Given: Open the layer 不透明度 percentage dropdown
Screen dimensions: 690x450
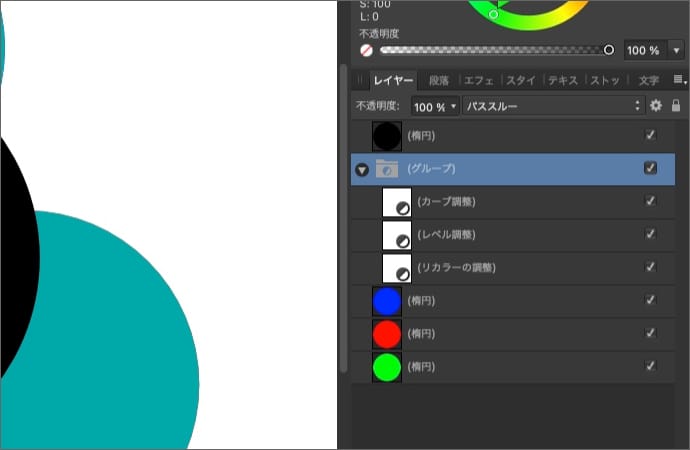Looking at the screenshot, I should click(x=435, y=105).
